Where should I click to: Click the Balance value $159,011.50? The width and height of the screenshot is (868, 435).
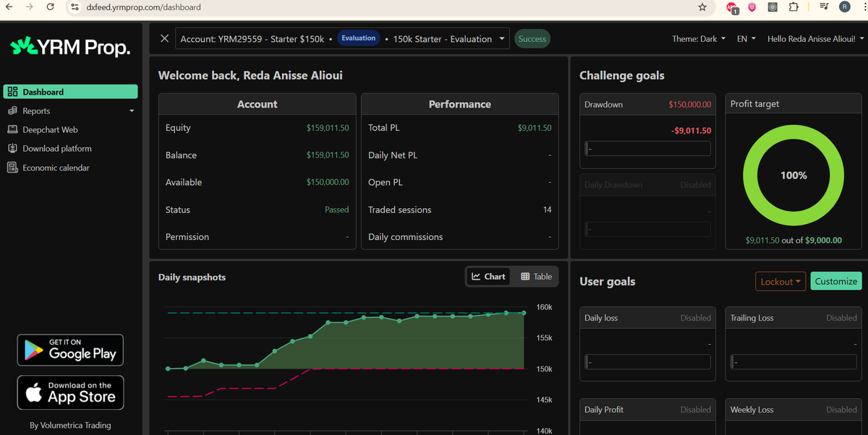point(328,155)
